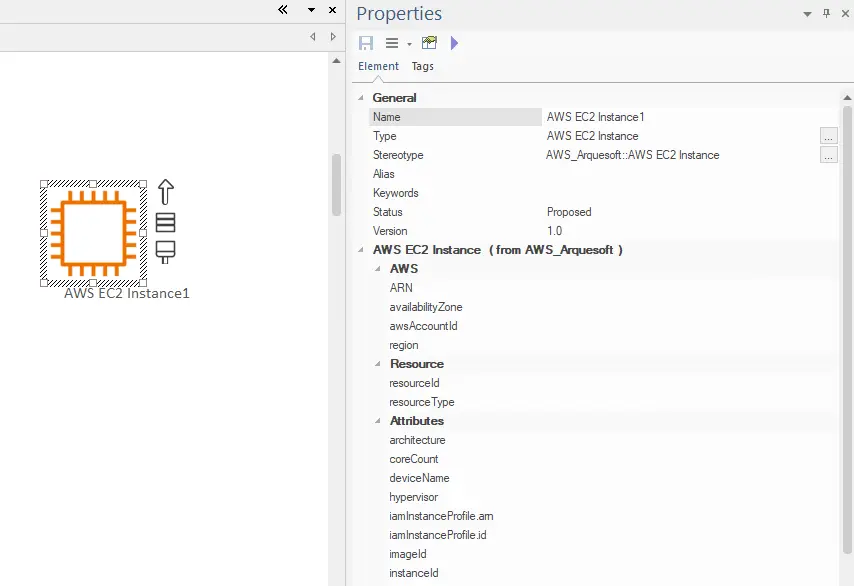Collapse the Resource subgroup
Screen dimensions: 854x586
coord(377,364)
